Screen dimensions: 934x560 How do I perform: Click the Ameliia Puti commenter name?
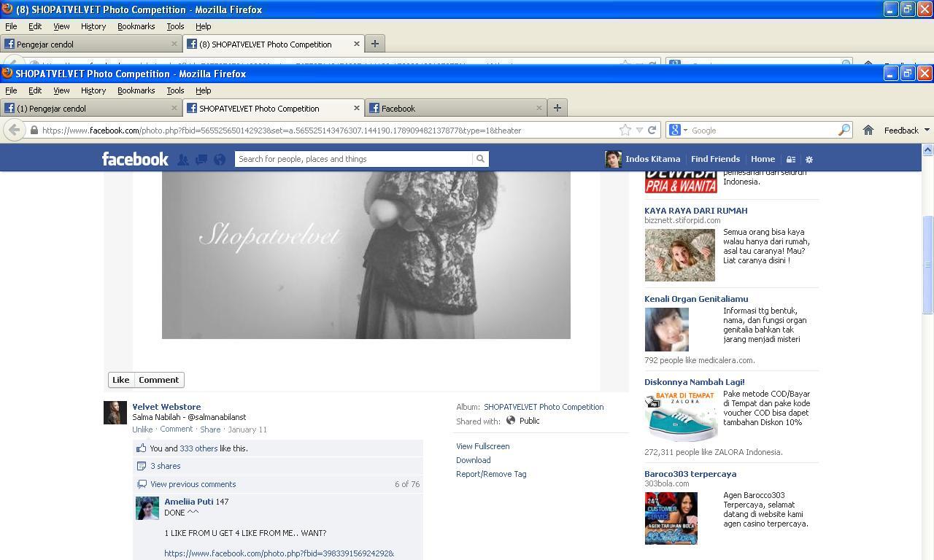[189, 502]
